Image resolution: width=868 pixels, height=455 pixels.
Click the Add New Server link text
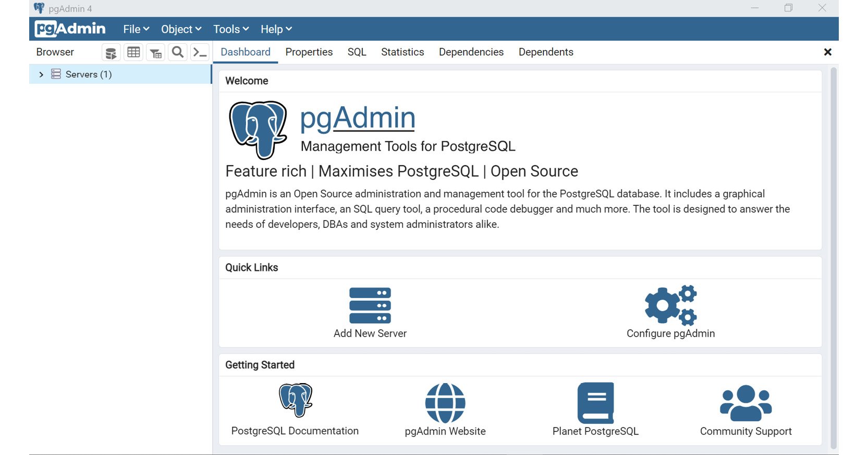tap(370, 334)
